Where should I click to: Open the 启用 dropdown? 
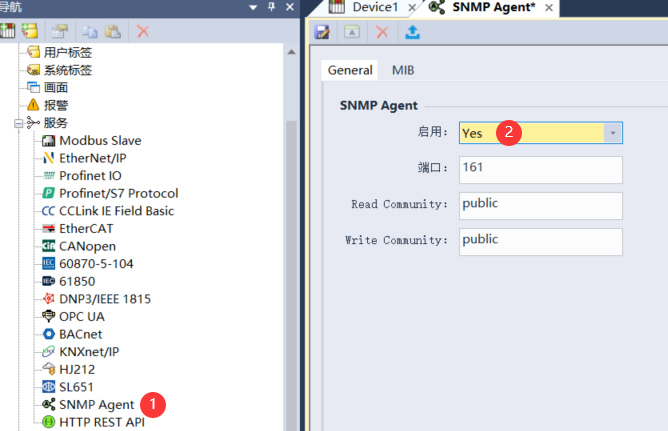(613, 133)
